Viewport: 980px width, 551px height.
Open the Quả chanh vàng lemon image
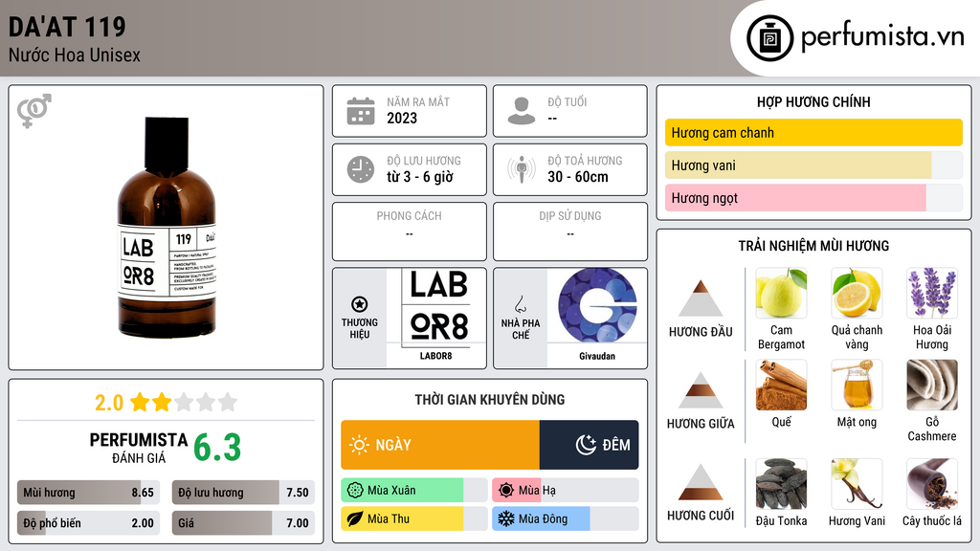coord(857,293)
